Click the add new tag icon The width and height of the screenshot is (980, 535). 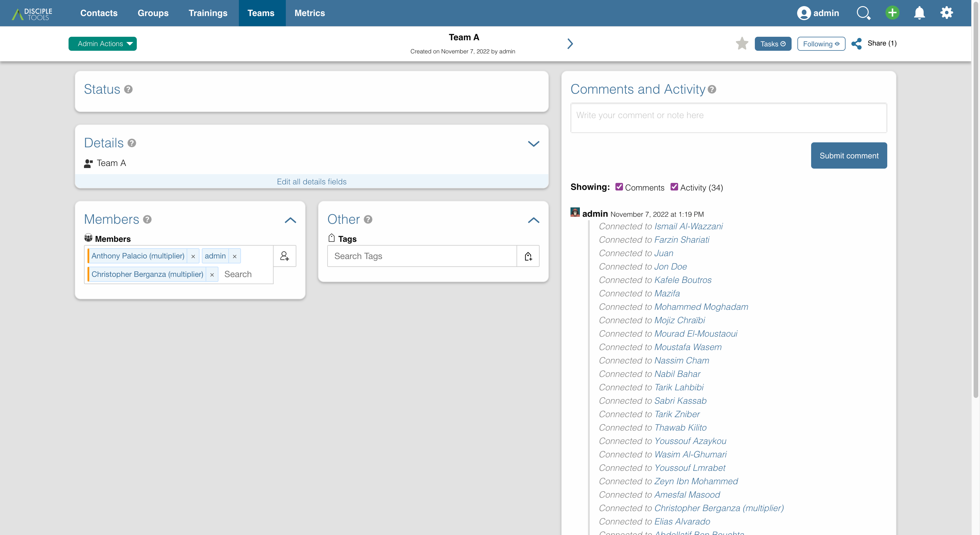click(528, 256)
